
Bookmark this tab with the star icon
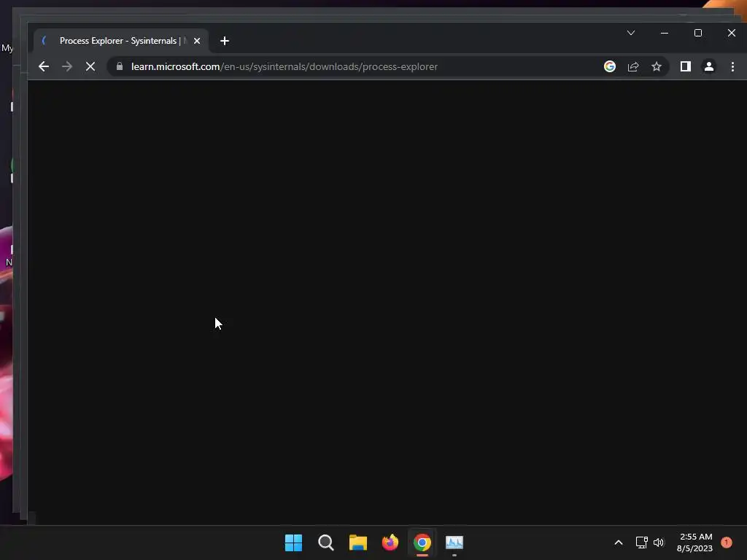coord(657,66)
